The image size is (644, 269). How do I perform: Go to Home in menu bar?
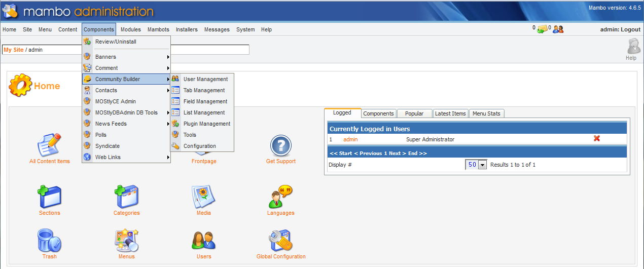(x=9, y=29)
